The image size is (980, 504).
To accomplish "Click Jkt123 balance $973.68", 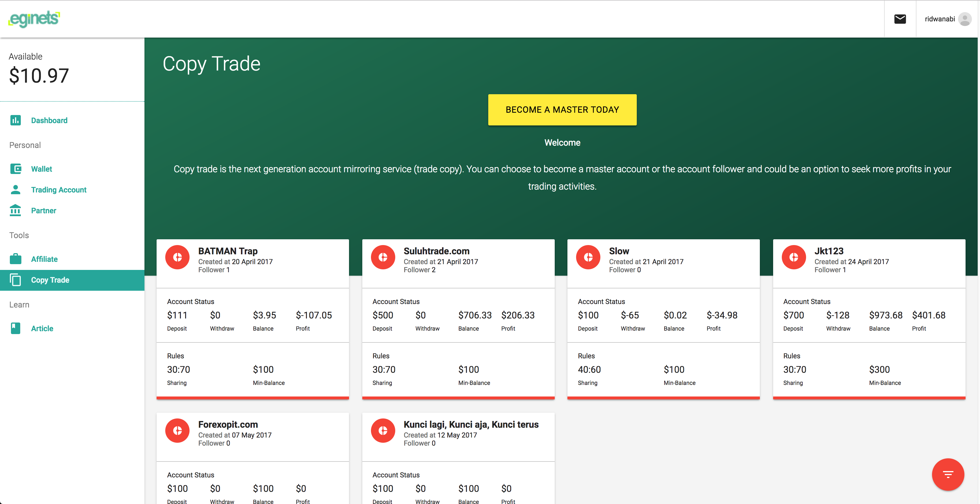I will 886,315.
